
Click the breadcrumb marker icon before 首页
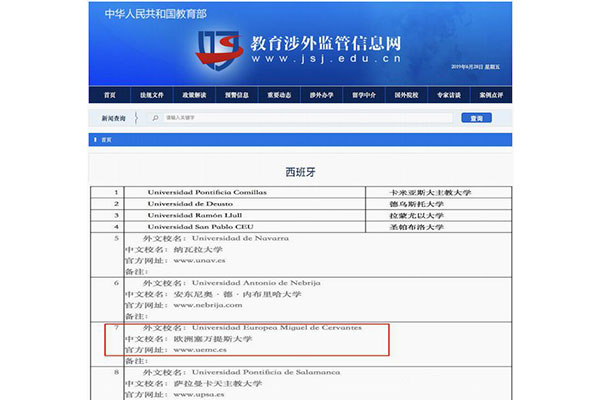pos(97,141)
